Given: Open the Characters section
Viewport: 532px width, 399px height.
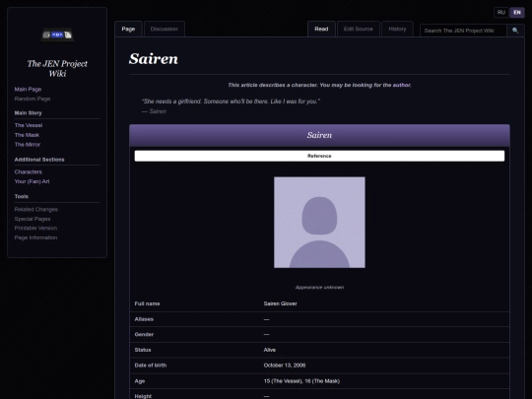Looking at the screenshot, I should pyautogui.click(x=29, y=172).
